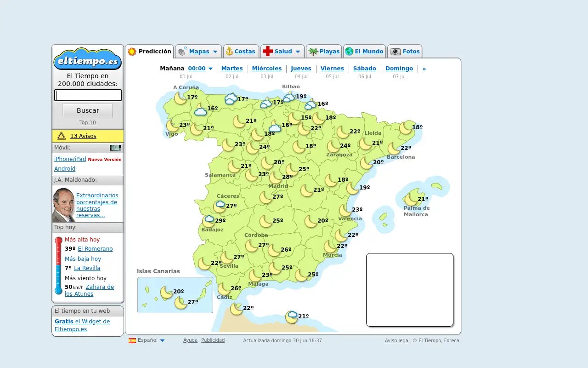Viewport: 588px width, 368px height.
Task: Click the yellow warning triangle icon
Action: [62, 136]
